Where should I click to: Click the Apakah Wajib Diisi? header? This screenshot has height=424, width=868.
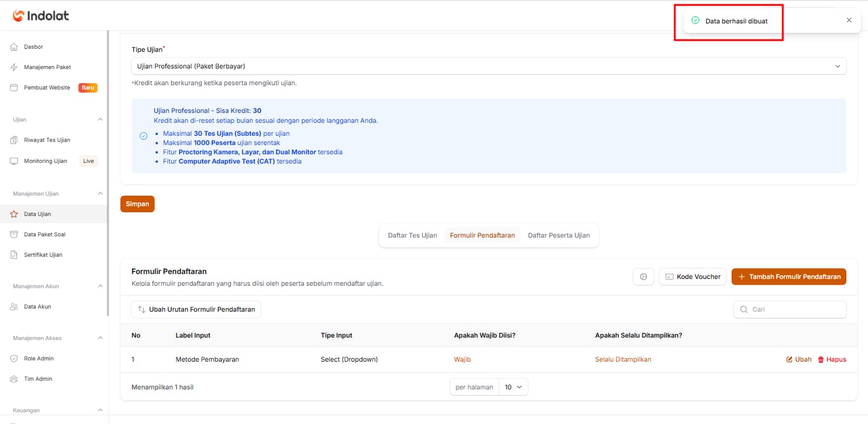pyautogui.click(x=485, y=335)
